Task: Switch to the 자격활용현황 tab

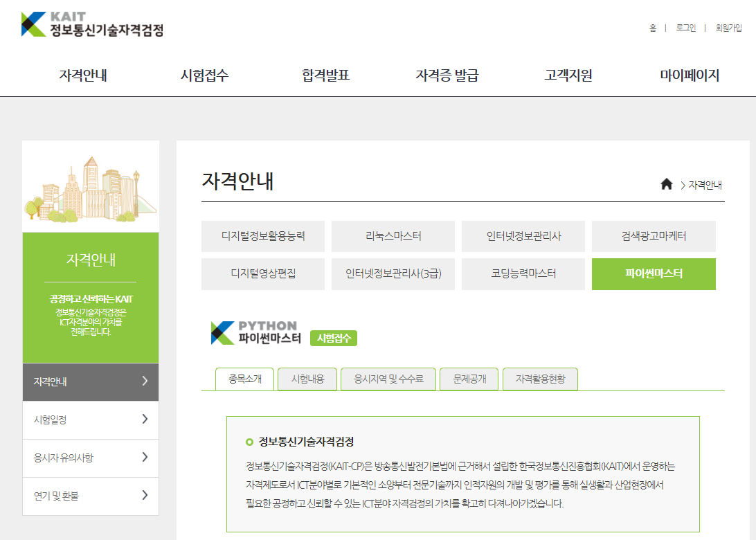Action: [540, 379]
